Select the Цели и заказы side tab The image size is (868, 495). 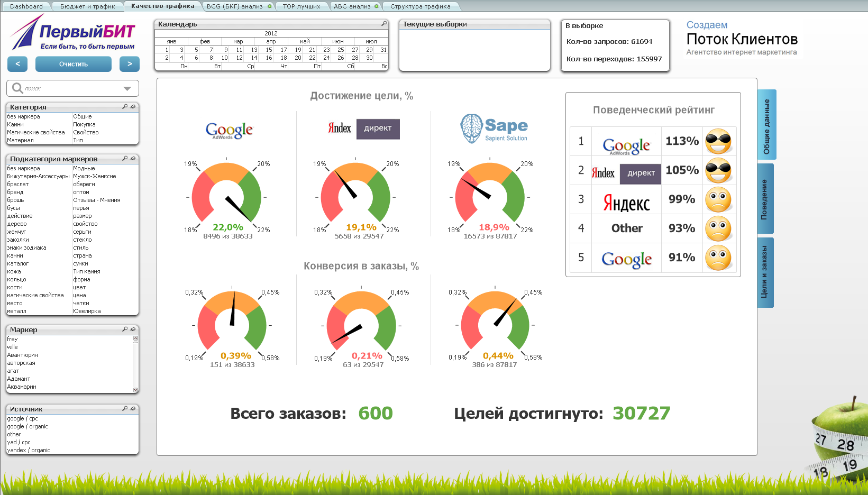coord(764,272)
